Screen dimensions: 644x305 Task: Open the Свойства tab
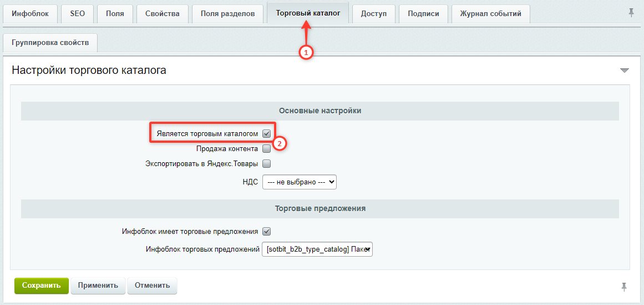click(162, 13)
